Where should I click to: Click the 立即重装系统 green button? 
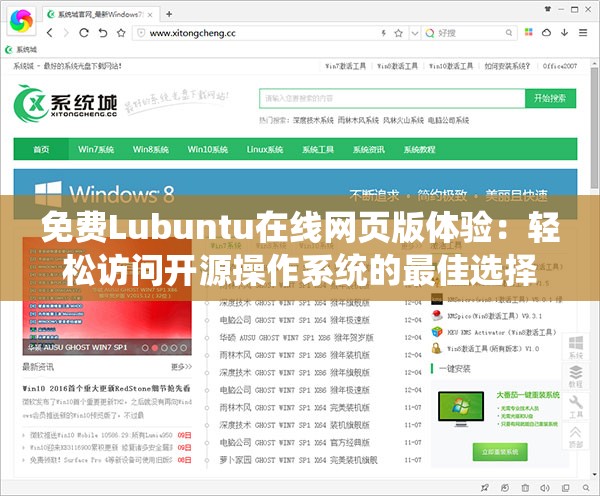[500, 452]
